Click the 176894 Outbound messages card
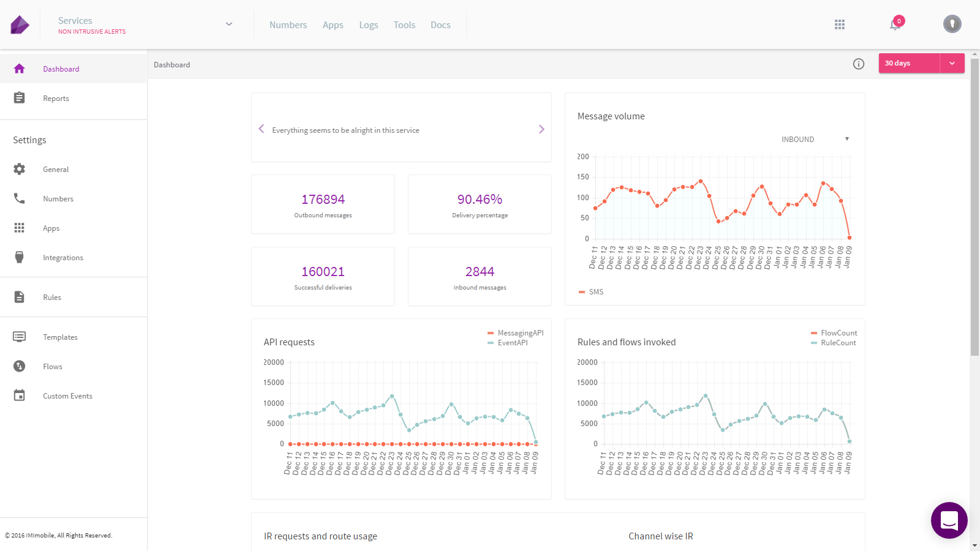980x551 pixels. (323, 204)
